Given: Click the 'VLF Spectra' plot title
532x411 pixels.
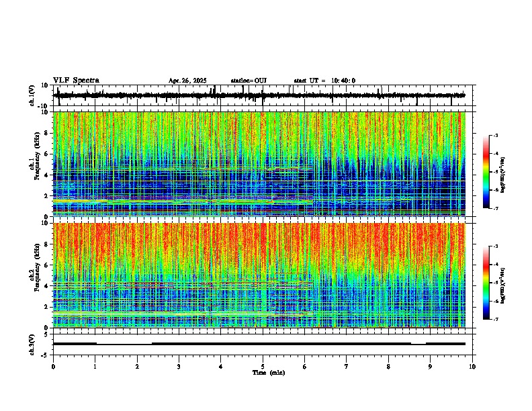Looking at the screenshot, I should coord(76,81).
